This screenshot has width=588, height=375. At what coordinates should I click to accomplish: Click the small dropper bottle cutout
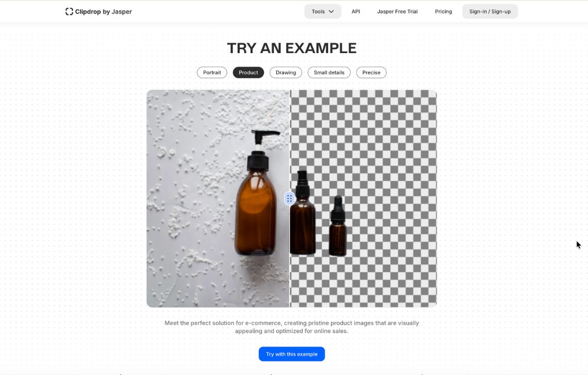click(338, 226)
